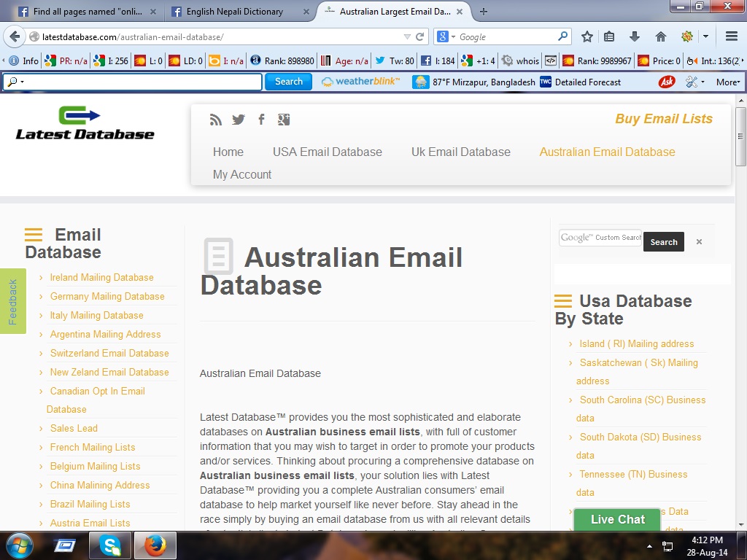Viewport: 747px width, 560px height.
Task: Close the Australian Largest Email tab
Action: point(460,12)
